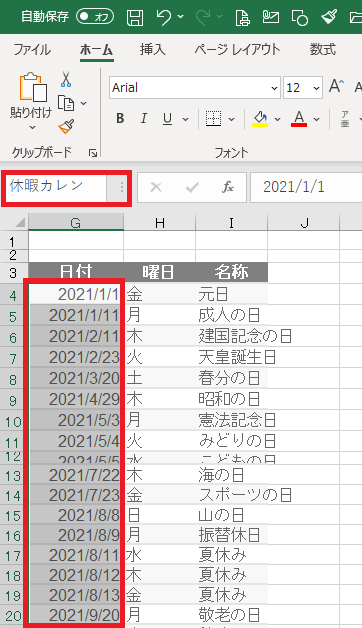Open the ページ レイアウト tab
Image resolution: width=362 pixels, height=628 pixels.
(237, 50)
